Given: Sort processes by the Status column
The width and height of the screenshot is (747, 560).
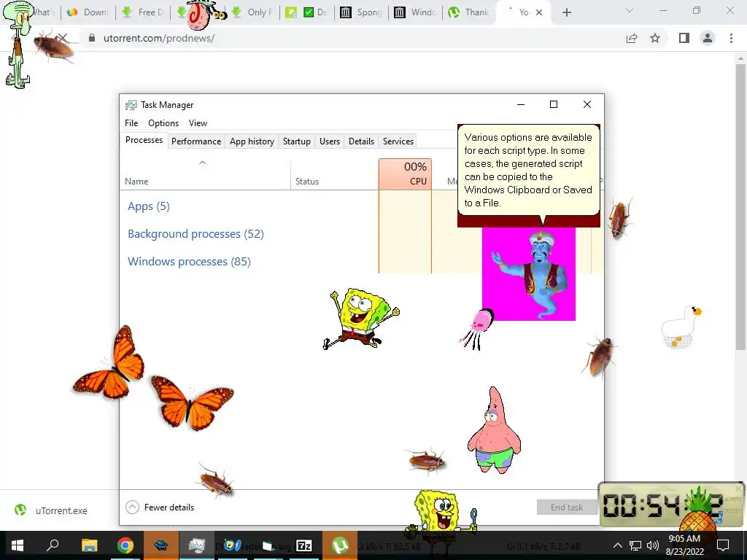Looking at the screenshot, I should pos(334,175).
